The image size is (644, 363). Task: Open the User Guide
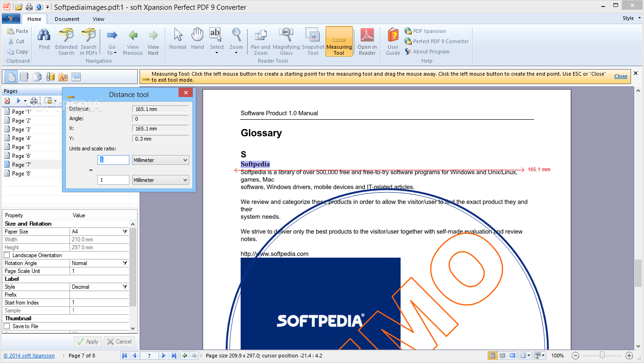(x=393, y=42)
